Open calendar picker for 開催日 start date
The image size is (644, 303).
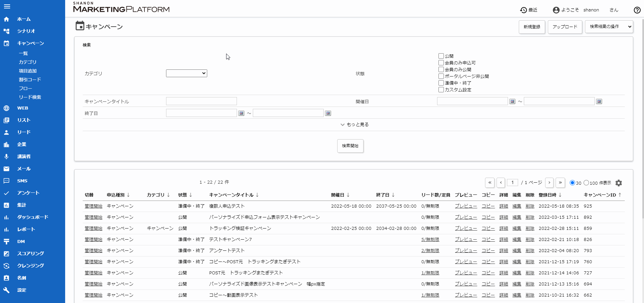click(512, 101)
